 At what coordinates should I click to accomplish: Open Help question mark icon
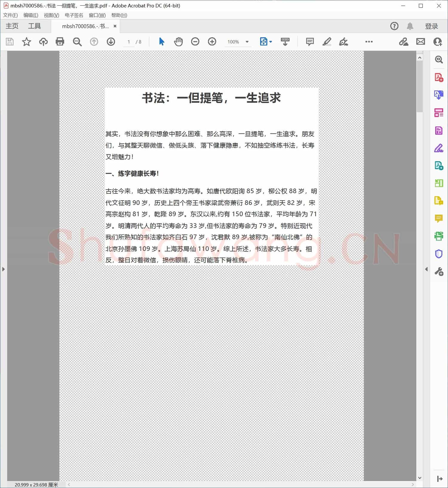pos(394,26)
